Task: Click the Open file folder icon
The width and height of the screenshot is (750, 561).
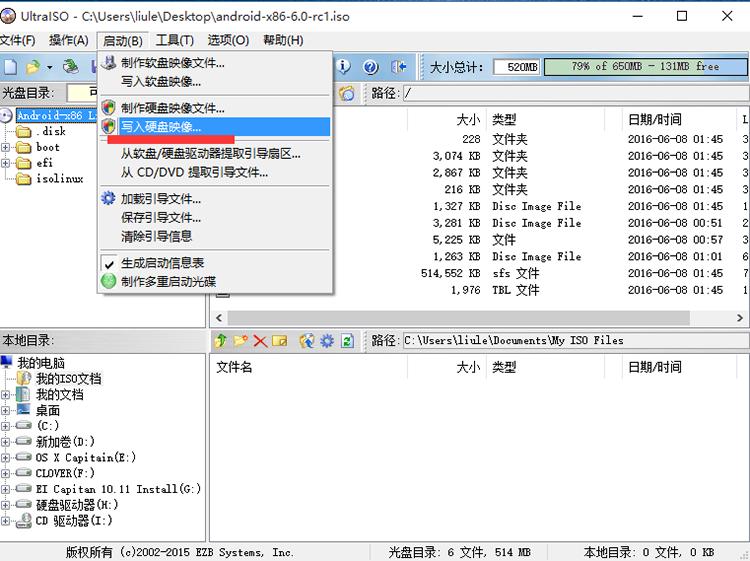Action: click(33, 67)
